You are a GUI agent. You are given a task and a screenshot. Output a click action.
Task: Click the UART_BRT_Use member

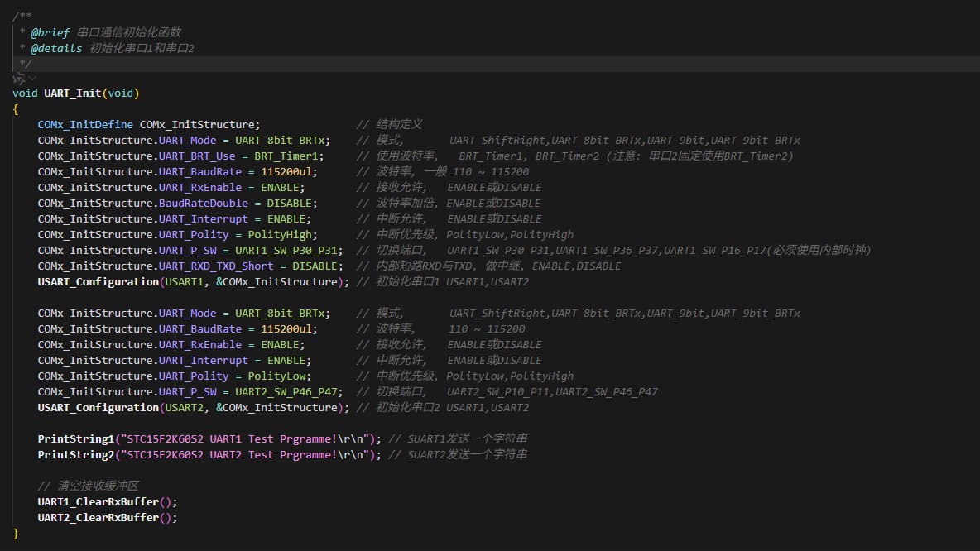[197, 156]
